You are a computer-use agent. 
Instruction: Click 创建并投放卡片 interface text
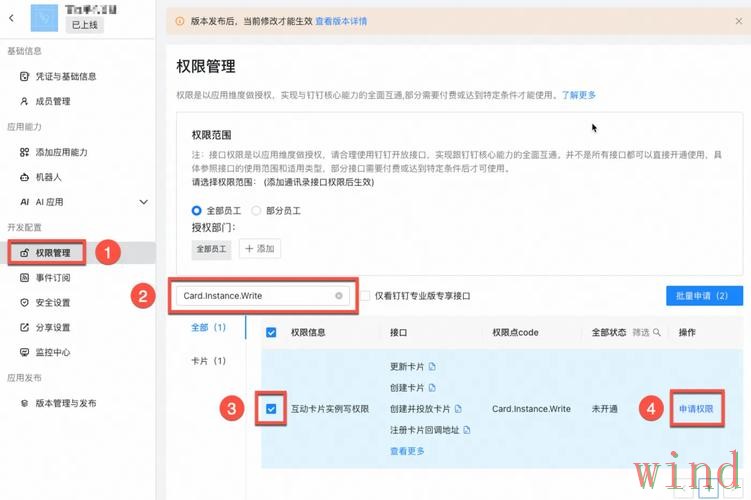click(420, 409)
